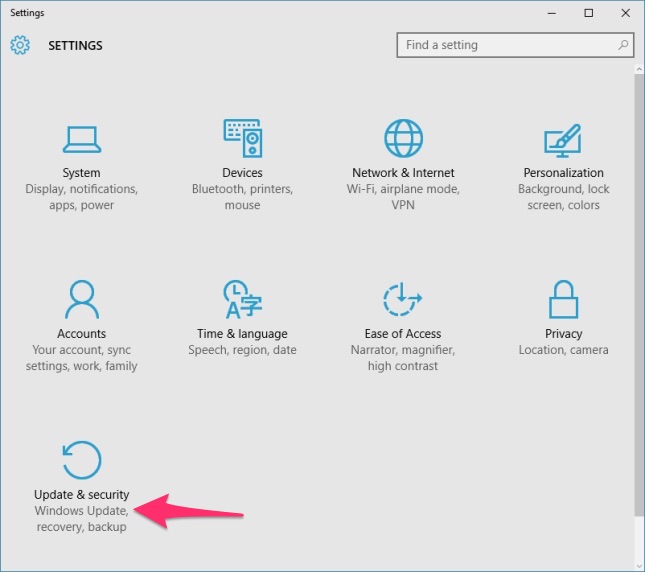Open the Accounts person icon
645x572 pixels.
point(81,299)
